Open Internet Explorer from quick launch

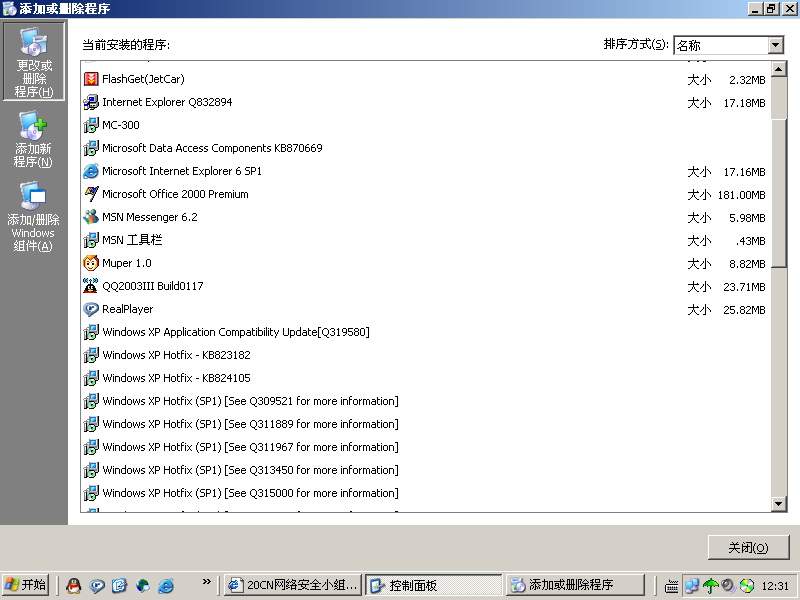coord(166,585)
